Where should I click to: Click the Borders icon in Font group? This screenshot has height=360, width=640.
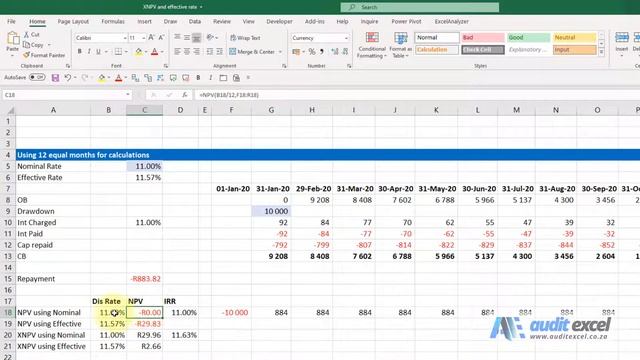click(x=118, y=51)
